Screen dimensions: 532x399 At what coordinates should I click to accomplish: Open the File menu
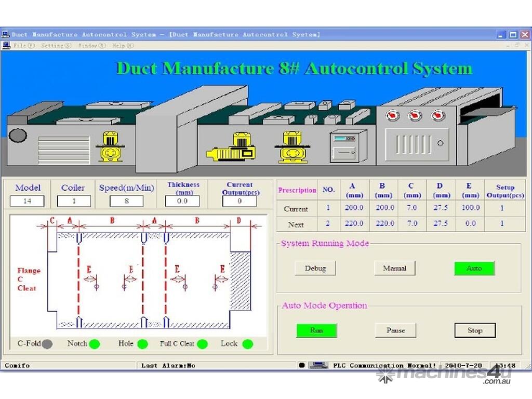(x=24, y=46)
